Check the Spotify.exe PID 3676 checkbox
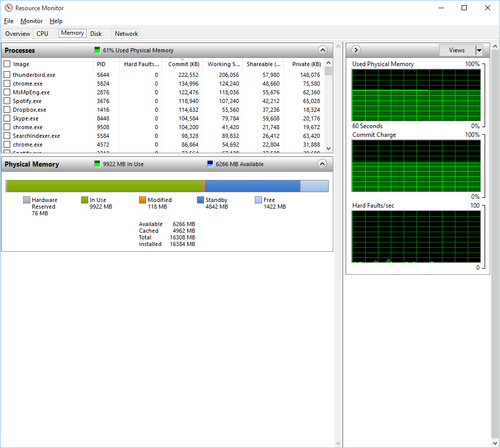500x448 pixels. [x=7, y=100]
